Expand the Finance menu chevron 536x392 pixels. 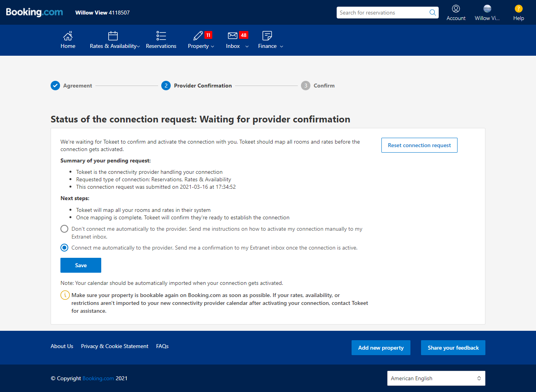[x=281, y=47]
